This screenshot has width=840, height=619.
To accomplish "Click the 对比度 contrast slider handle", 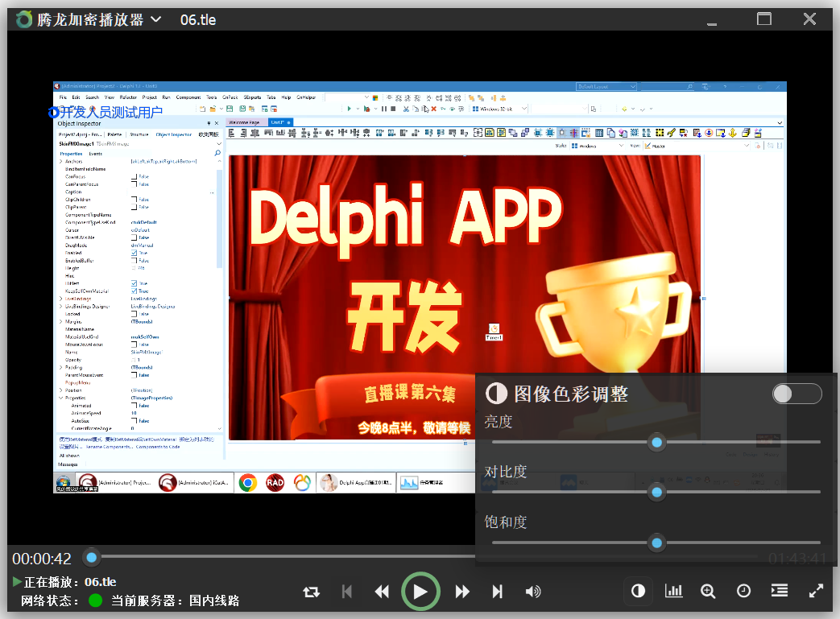I will [x=657, y=492].
